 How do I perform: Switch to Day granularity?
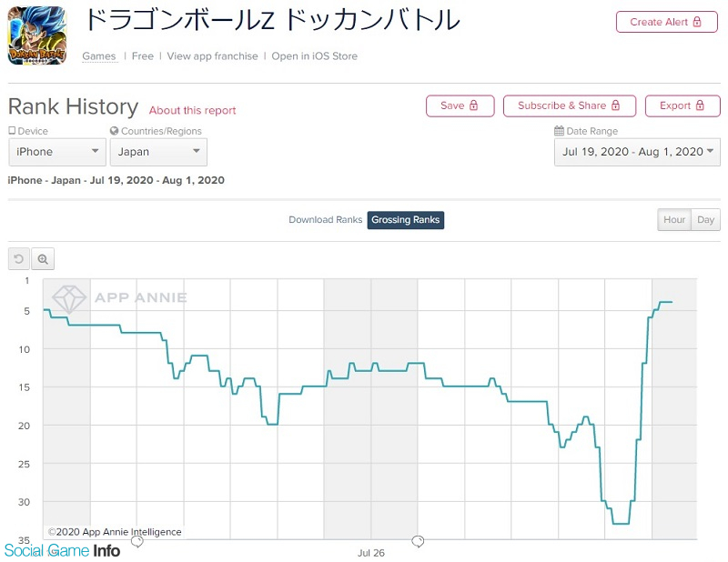coord(706,219)
